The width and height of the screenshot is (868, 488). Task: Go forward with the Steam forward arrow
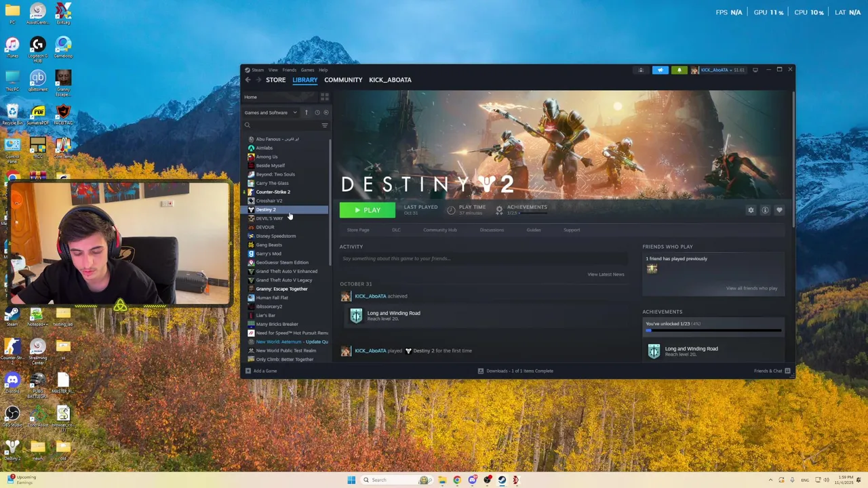click(x=258, y=80)
